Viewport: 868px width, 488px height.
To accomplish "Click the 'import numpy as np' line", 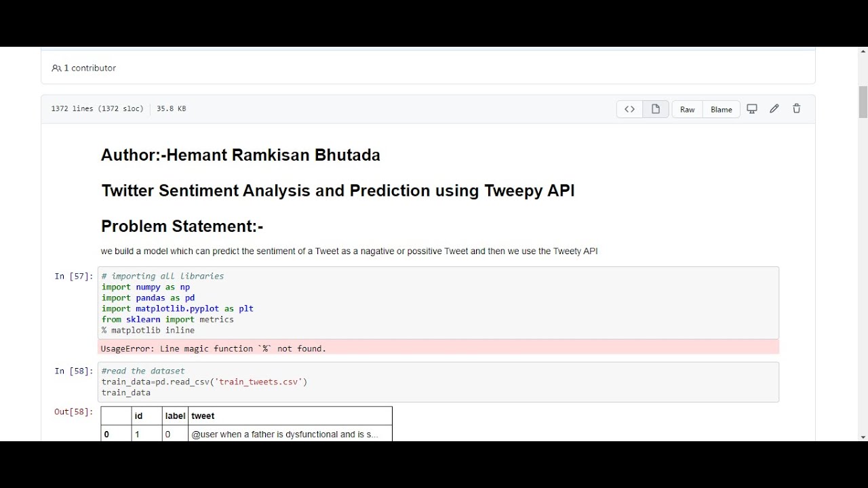I will click(x=146, y=287).
